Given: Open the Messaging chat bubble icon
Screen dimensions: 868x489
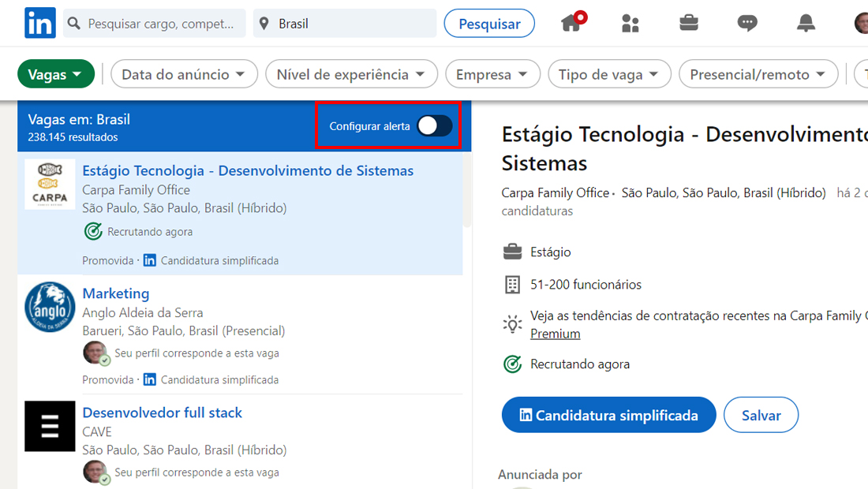Looking at the screenshot, I should (747, 23).
